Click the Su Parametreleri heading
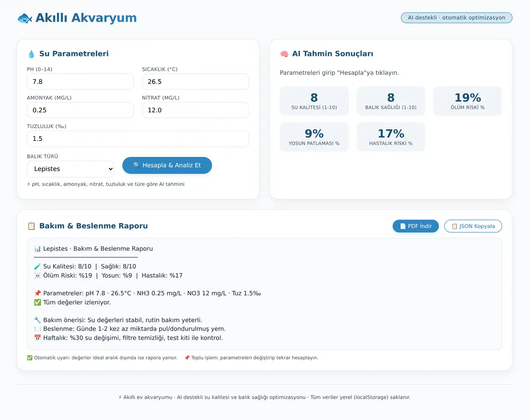This screenshot has width=529, height=420. (74, 54)
